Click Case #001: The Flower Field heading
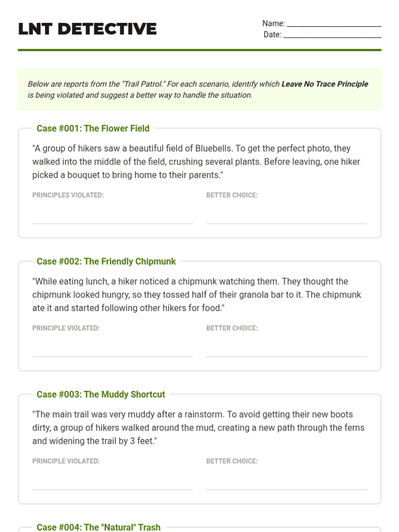Screen dimensions: 399x532 [x=93, y=128]
